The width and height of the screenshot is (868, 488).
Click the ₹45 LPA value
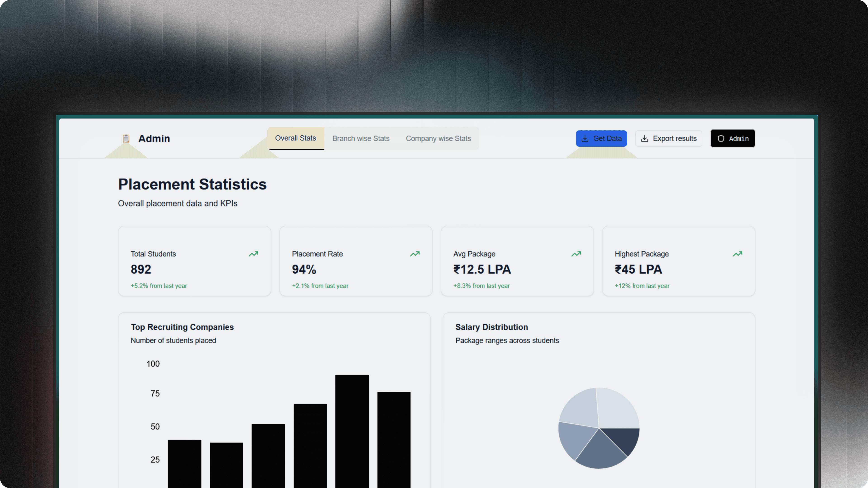click(x=639, y=269)
